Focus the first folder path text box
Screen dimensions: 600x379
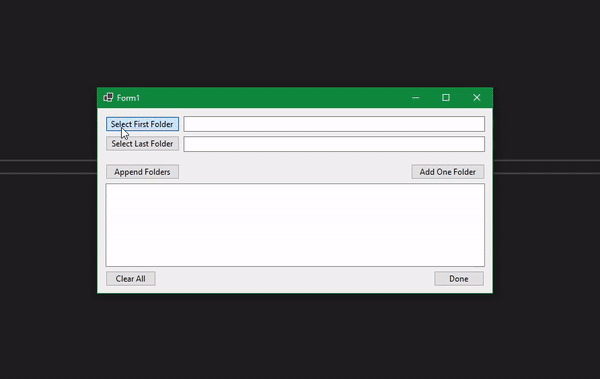click(334, 124)
